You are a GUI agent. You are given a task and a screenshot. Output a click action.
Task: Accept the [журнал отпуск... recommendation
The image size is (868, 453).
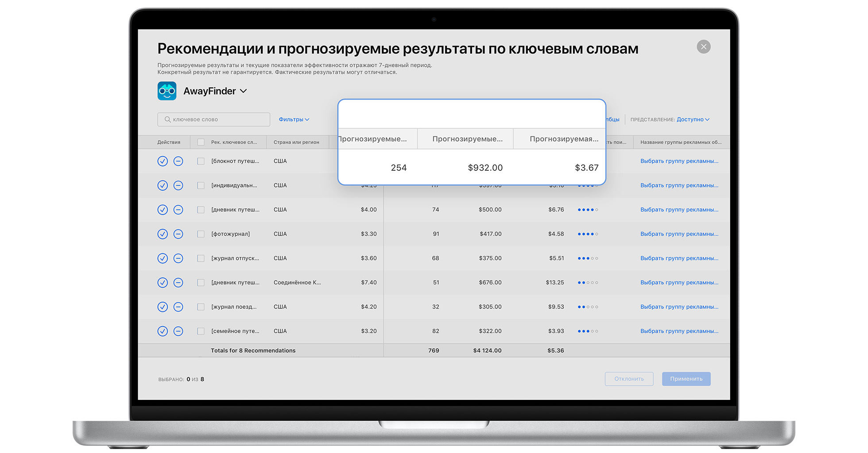point(163,258)
